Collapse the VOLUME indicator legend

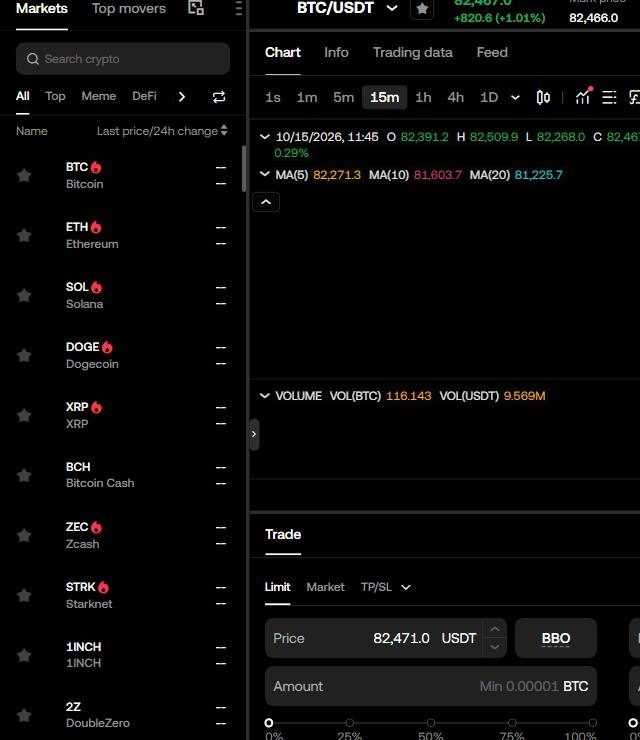[x=265, y=395]
